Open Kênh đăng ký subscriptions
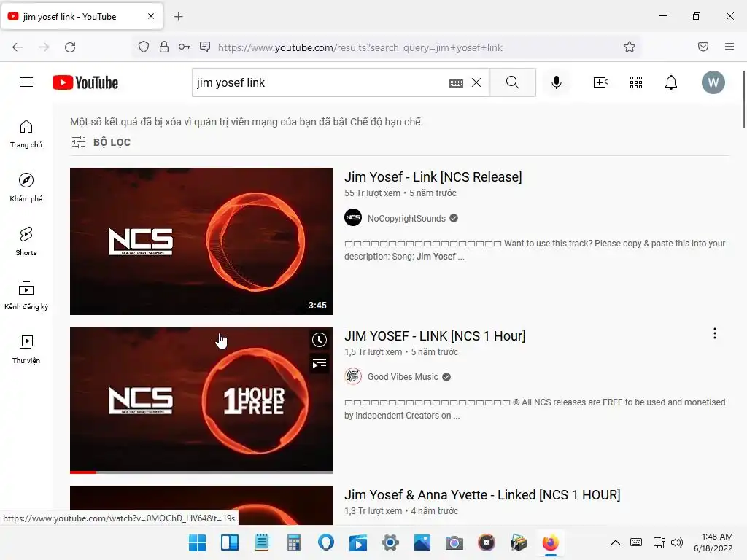The height and width of the screenshot is (560, 747). pos(26,295)
